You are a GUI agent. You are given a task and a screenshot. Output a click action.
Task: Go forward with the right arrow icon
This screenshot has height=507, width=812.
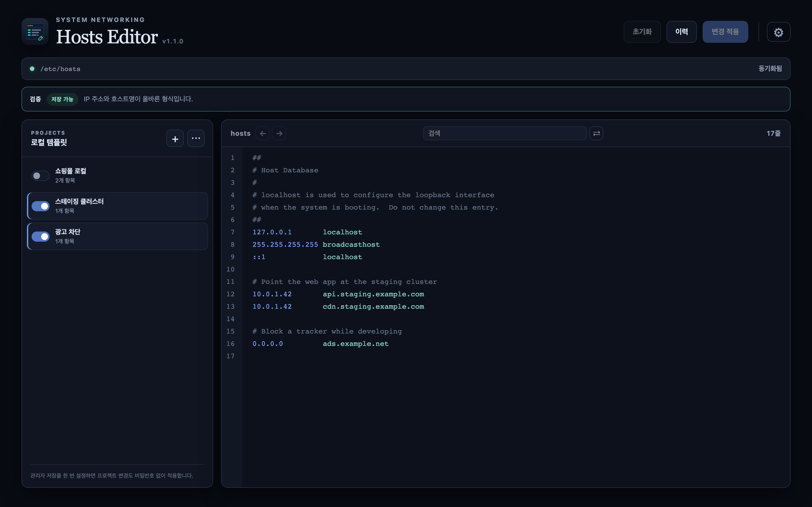(279, 134)
